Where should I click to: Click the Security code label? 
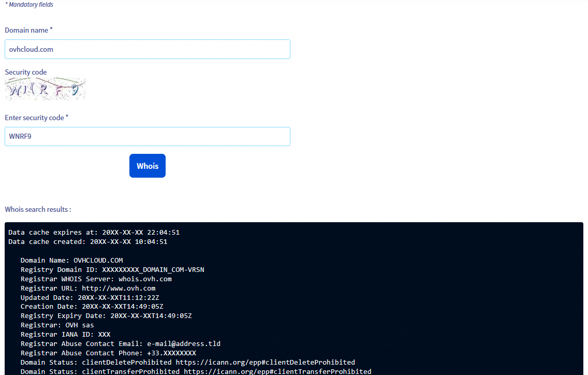point(25,72)
